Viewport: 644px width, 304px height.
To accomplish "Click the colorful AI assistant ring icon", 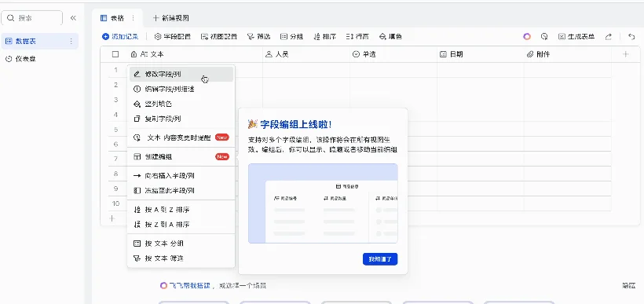I will 527,37.
